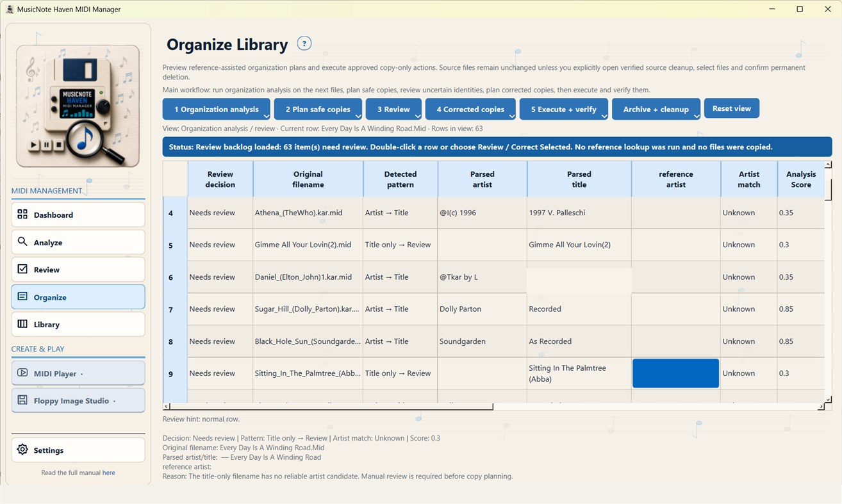Screen dimensions: 842x504
Task: Open the Review checkmark icon
Action: click(x=22, y=269)
